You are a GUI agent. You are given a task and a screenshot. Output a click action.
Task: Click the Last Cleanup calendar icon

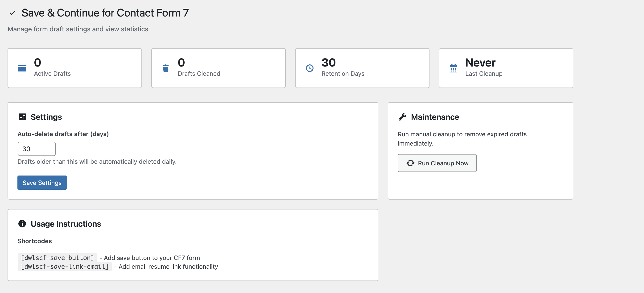(x=453, y=68)
